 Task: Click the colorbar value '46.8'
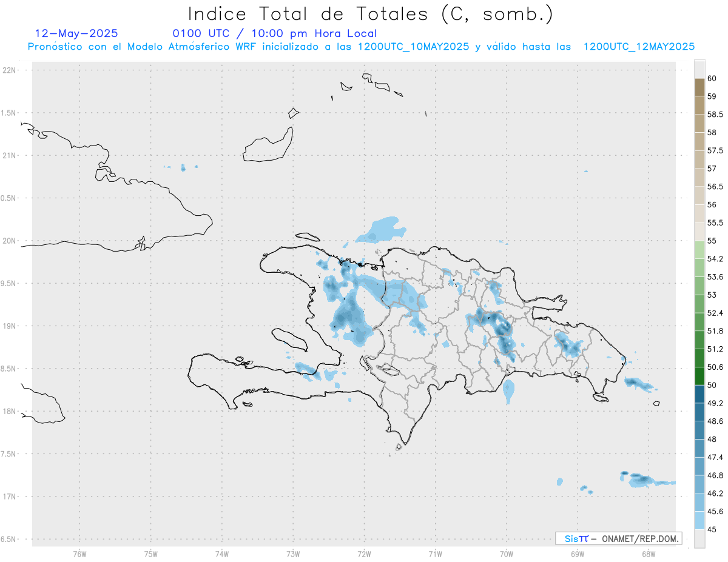tap(715, 475)
